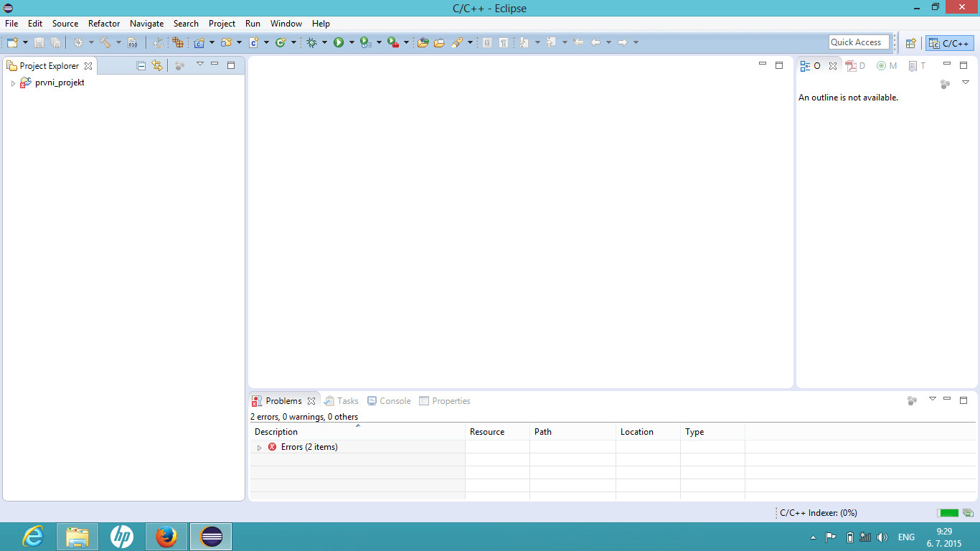This screenshot has height=551, width=980.
Task: Click the Description column header
Action: pos(276,432)
